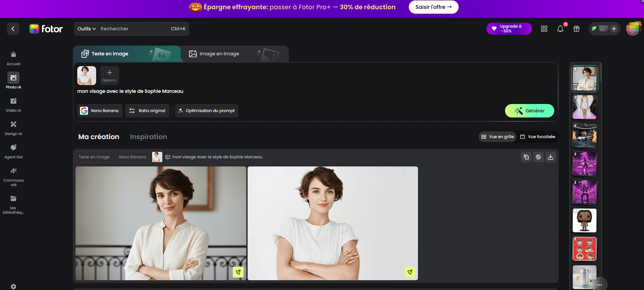Select the drink can thumbnail
The height and width of the screenshot is (290, 644).
585,277
